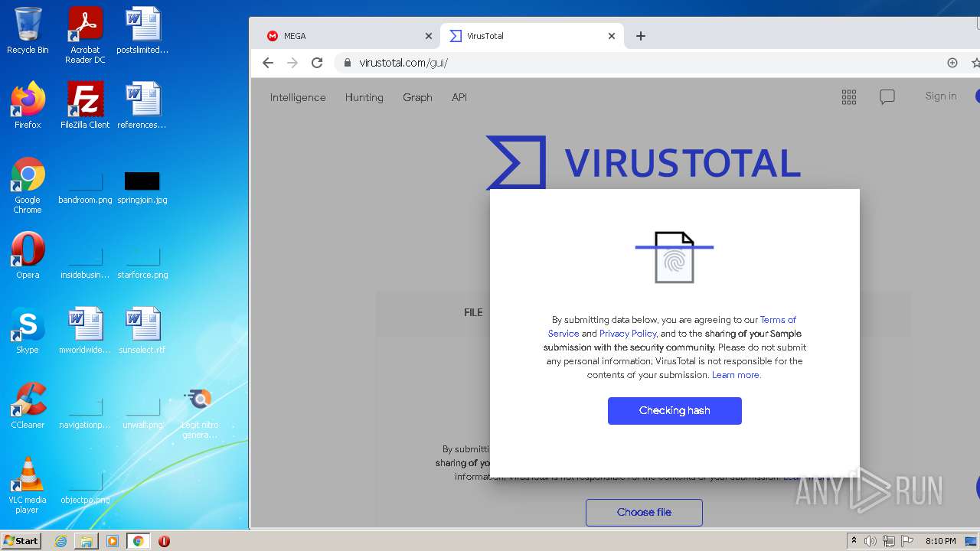This screenshot has width=980, height=551.
Task: Click the Choose file button
Action: tap(644, 512)
